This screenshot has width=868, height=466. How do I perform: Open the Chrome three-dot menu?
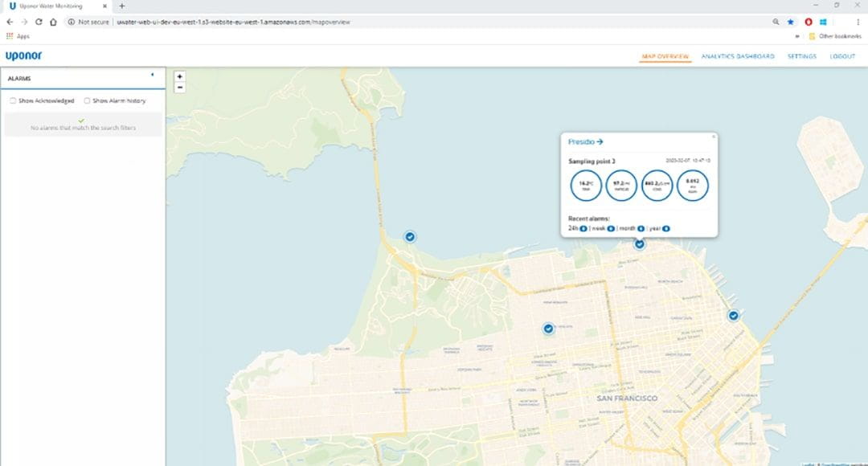click(x=858, y=22)
